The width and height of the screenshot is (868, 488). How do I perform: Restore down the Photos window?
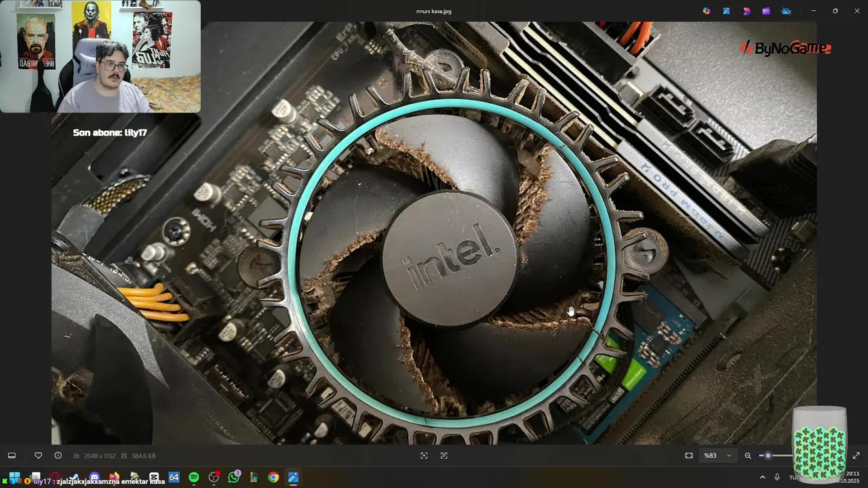pos(835,11)
